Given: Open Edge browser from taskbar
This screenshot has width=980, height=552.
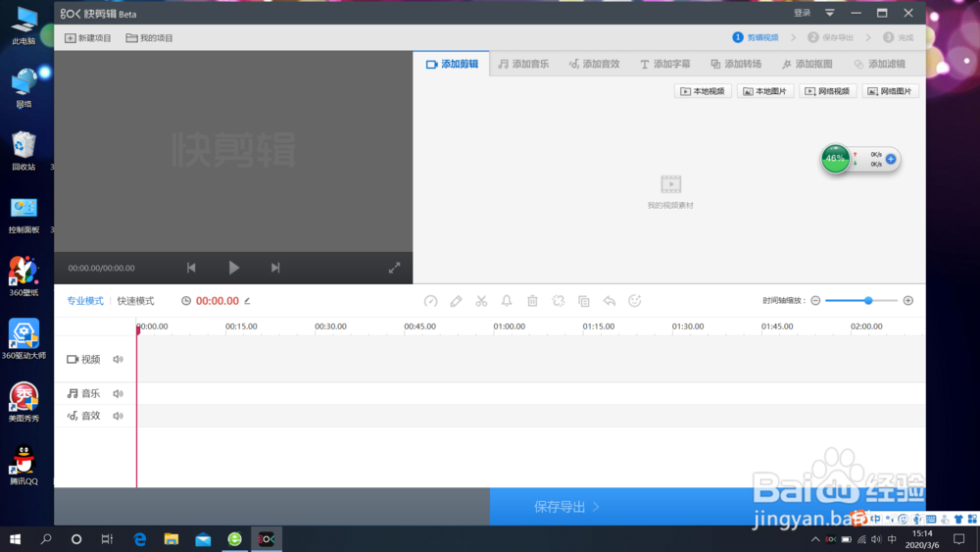Looking at the screenshot, I should (140, 539).
